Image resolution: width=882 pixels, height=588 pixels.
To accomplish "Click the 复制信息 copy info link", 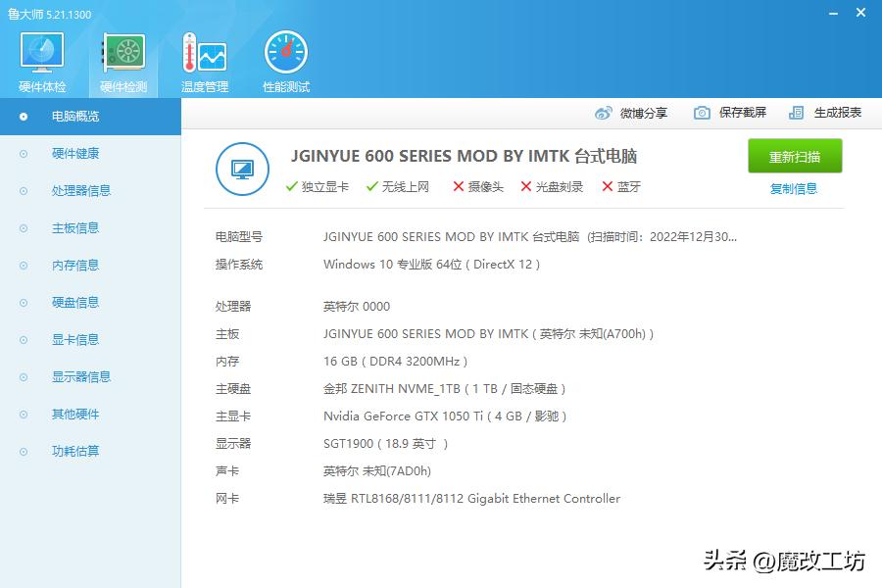I will (794, 187).
